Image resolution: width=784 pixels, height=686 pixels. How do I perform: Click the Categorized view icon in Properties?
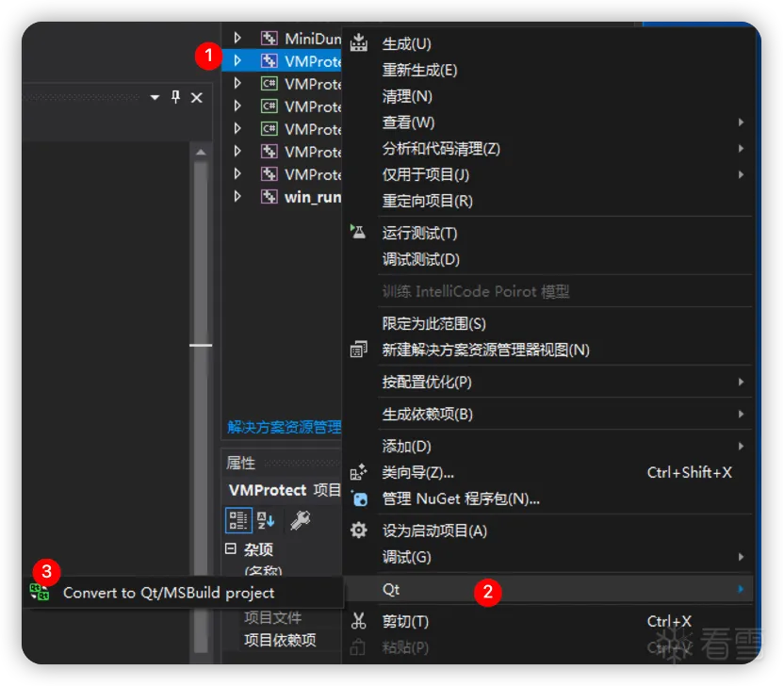coord(238,520)
